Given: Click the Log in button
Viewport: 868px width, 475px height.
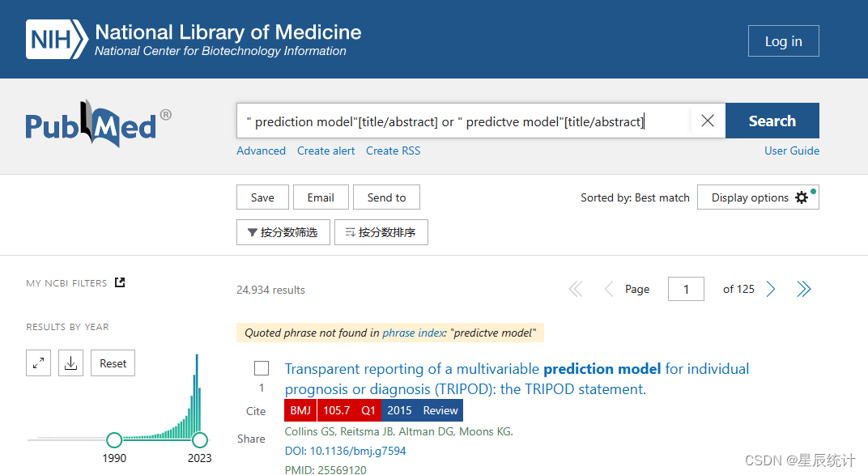Looking at the screenshot, I should click(x=783, y=41).
